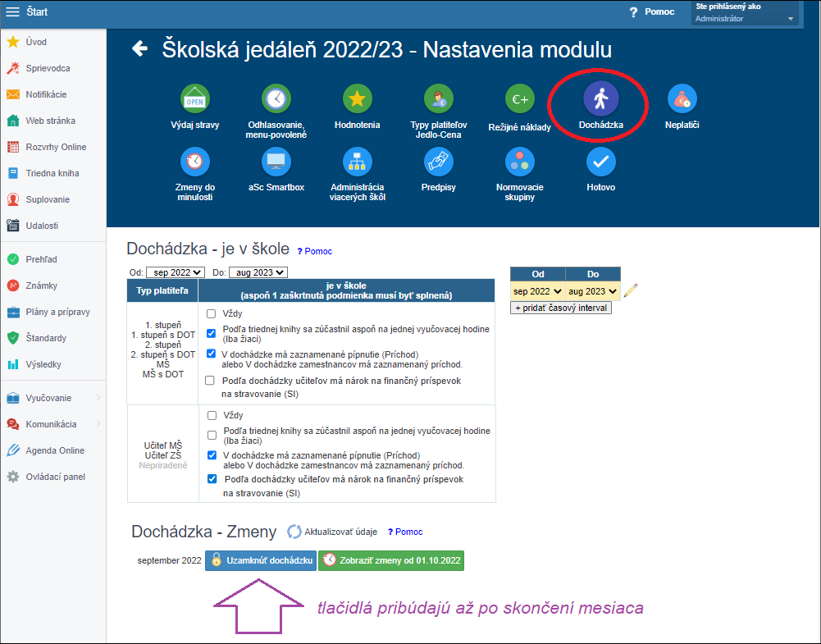Click the Hotovo checkmark icon
Screen dimensions: 821x644
[600, 162]
